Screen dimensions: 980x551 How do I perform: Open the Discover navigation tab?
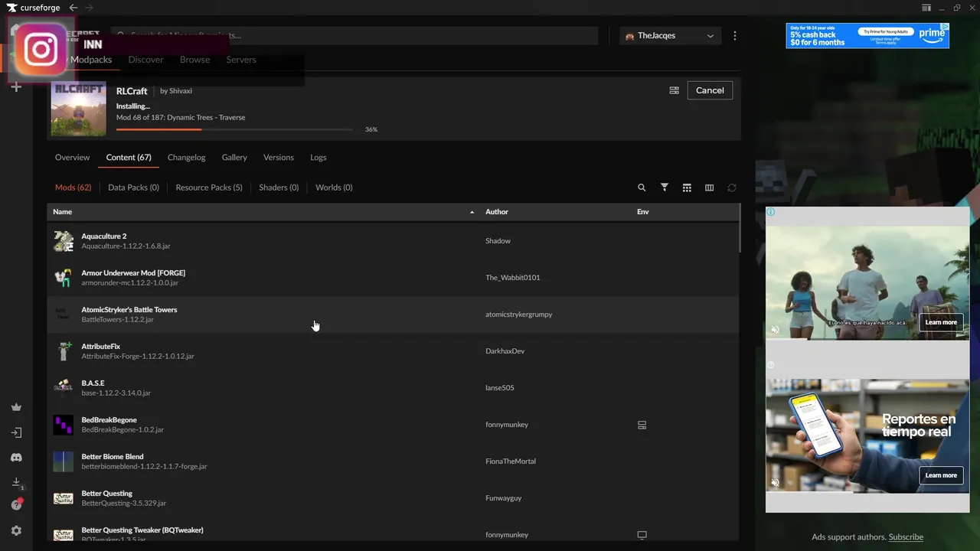[145, 60]
